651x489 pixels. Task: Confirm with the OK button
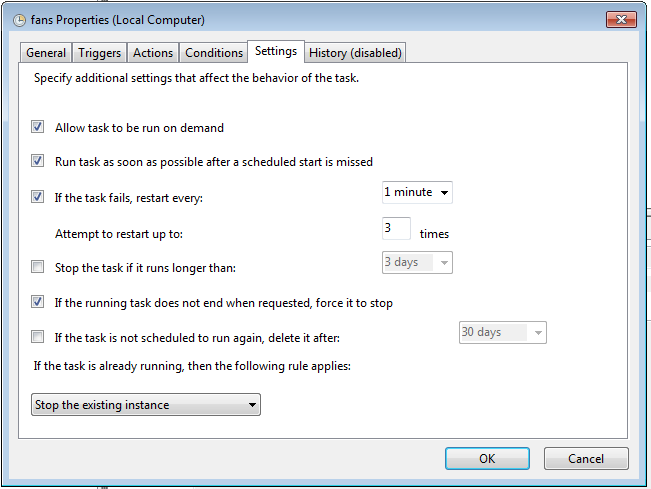click(x=487, y=459)
